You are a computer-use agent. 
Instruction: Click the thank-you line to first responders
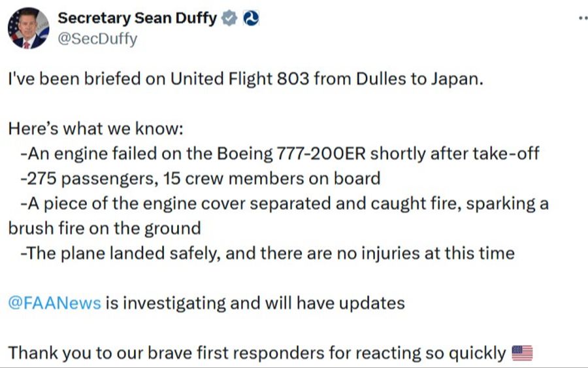(x=257, y=354)
